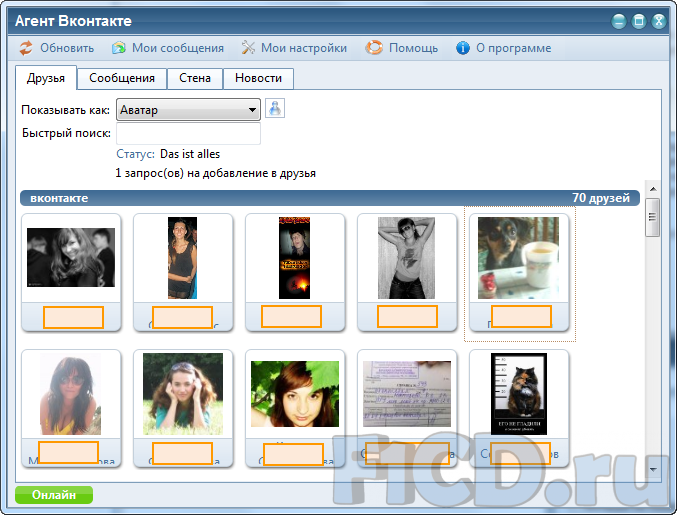
Task: Click the Das ist alles status text
Action: [x=190, y=154]
